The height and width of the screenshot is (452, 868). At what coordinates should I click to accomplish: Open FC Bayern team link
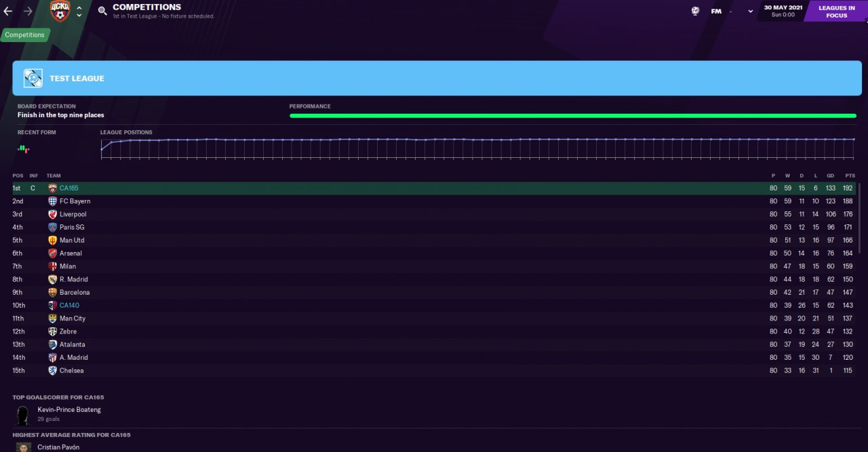coord(75,201)
